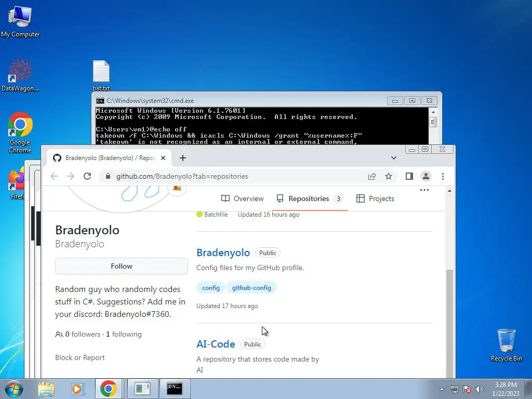Click the Public badge beside AI-Code

[x=253, y=344]
